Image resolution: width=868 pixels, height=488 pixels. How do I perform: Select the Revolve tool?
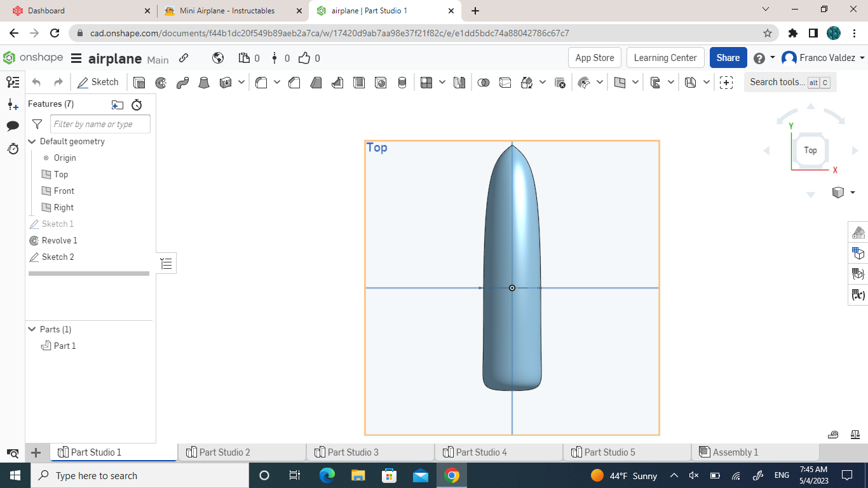(161, 83)
